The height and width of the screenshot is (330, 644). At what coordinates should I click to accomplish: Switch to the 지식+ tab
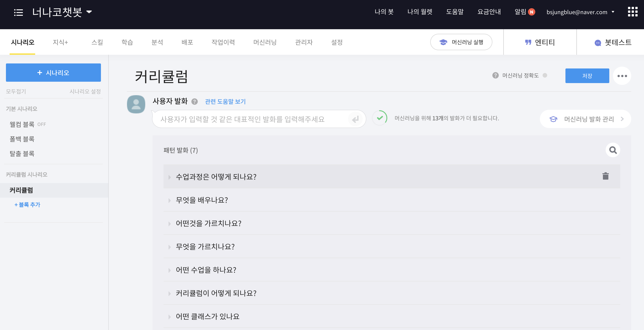[60, 42]
